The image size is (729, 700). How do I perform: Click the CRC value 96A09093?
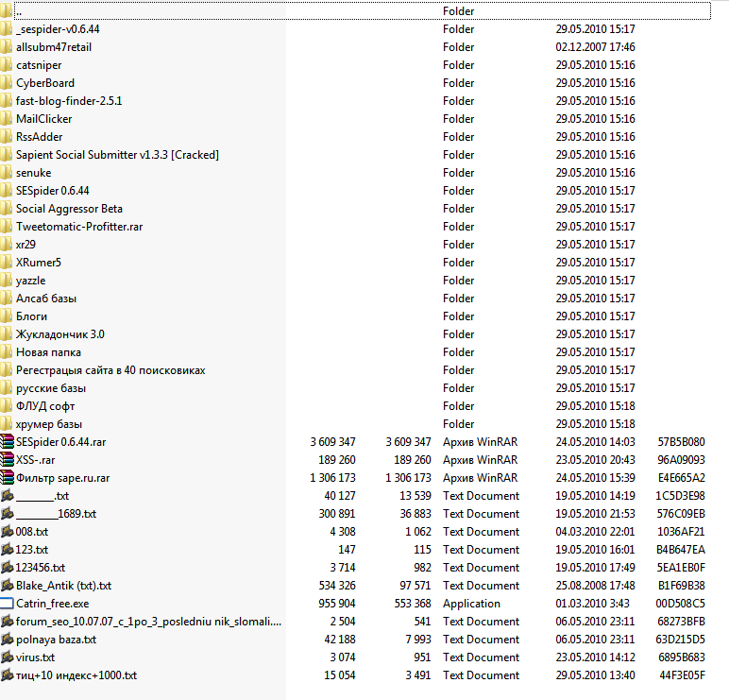(x=681, y=460)
